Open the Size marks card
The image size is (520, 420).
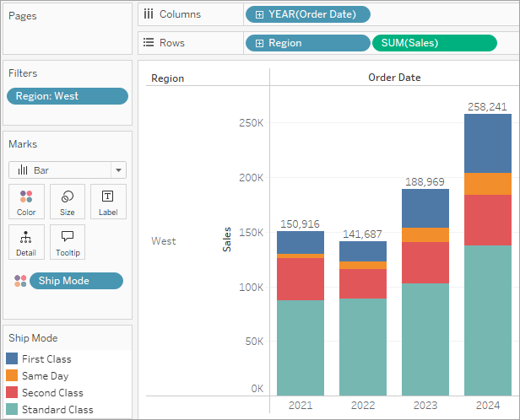click(68, 202)
